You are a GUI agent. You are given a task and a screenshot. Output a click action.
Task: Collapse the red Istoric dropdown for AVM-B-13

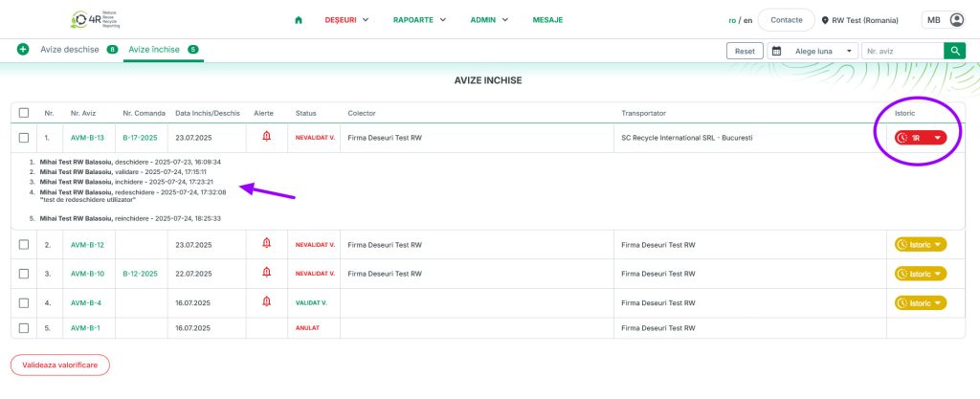920,138
